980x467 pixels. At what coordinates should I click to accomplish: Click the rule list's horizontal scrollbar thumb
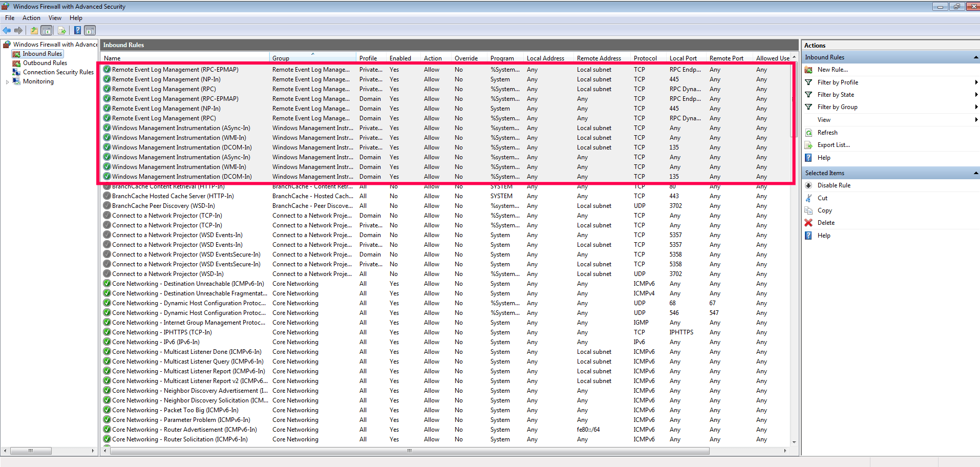coord(410,451)
